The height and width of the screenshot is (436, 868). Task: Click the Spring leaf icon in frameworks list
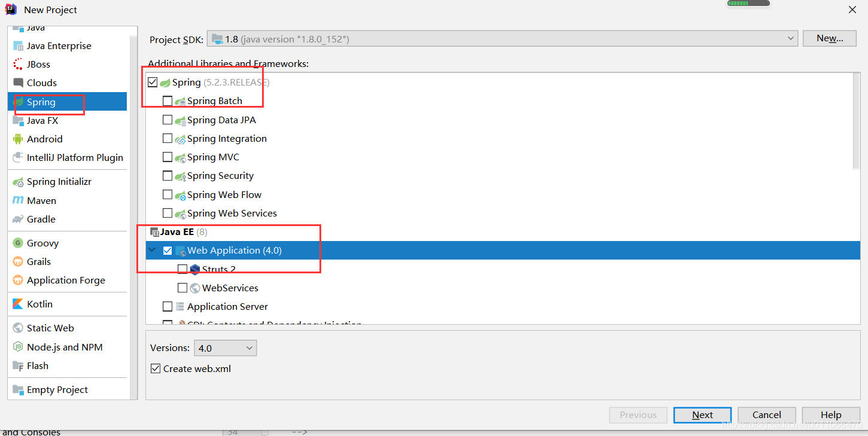[x=165, y=83]
